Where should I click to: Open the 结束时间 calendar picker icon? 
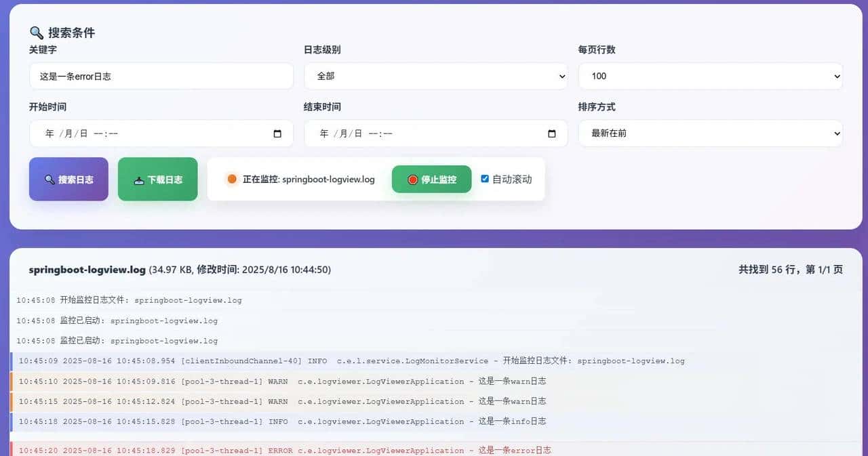tap(551, 133)
